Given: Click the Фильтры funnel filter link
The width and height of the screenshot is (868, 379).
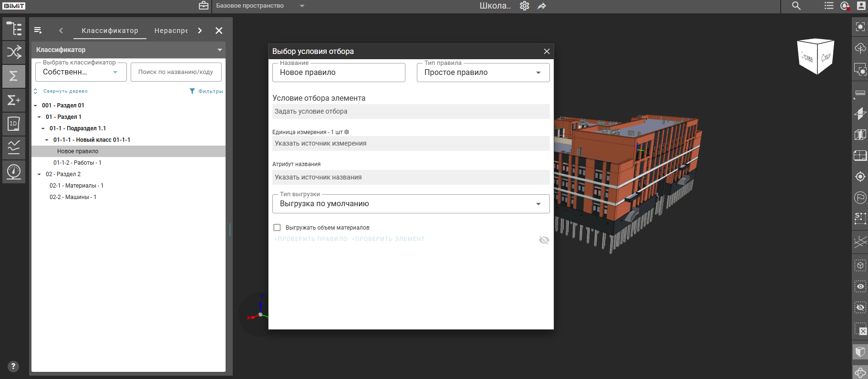Looking at the screenshot, I should click(206, 91).
